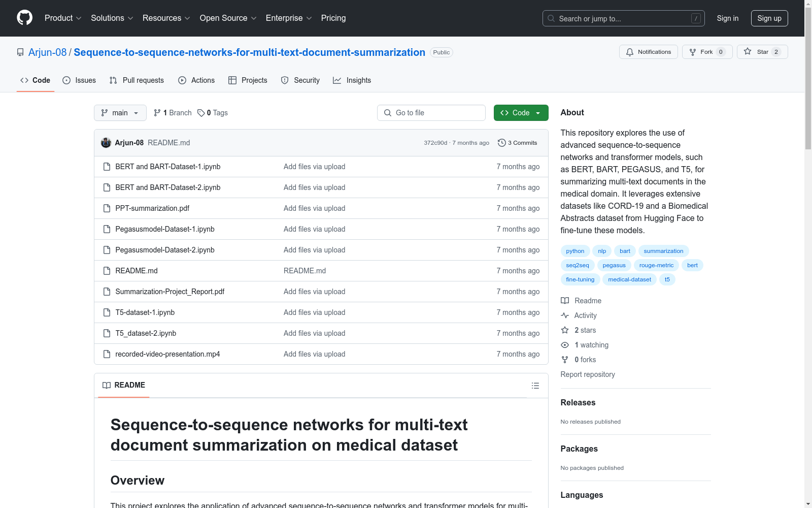The height and width of the screenshot is (508, 812).
Task: Click the Sign up button
Action: tap(769, 18)
